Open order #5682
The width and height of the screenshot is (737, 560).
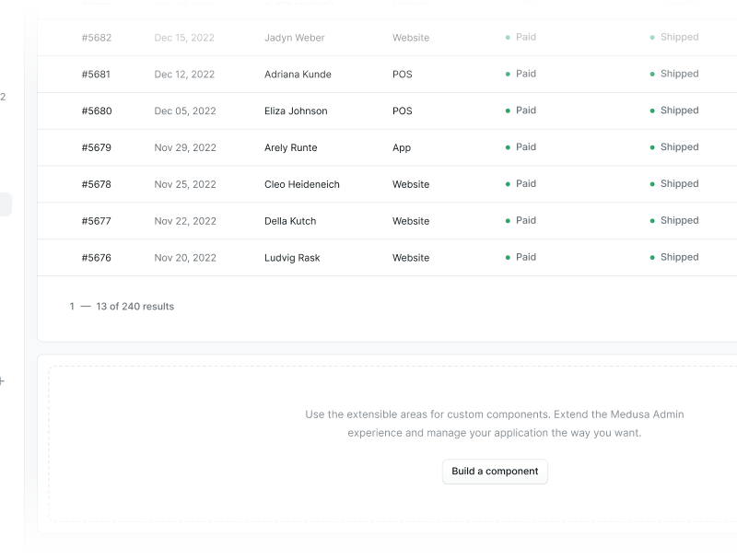coord(97,38)
